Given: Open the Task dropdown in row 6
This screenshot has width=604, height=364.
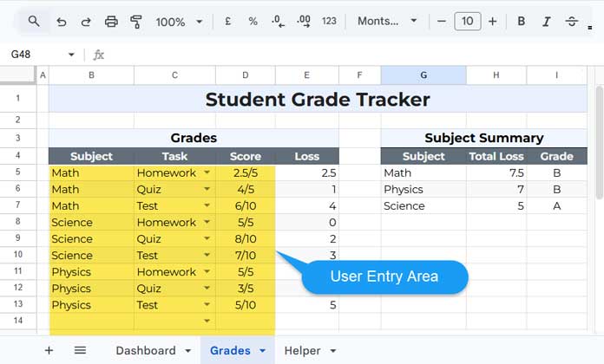Looking at the screenshot, I should pyautogui.click(x=207, y=189).
